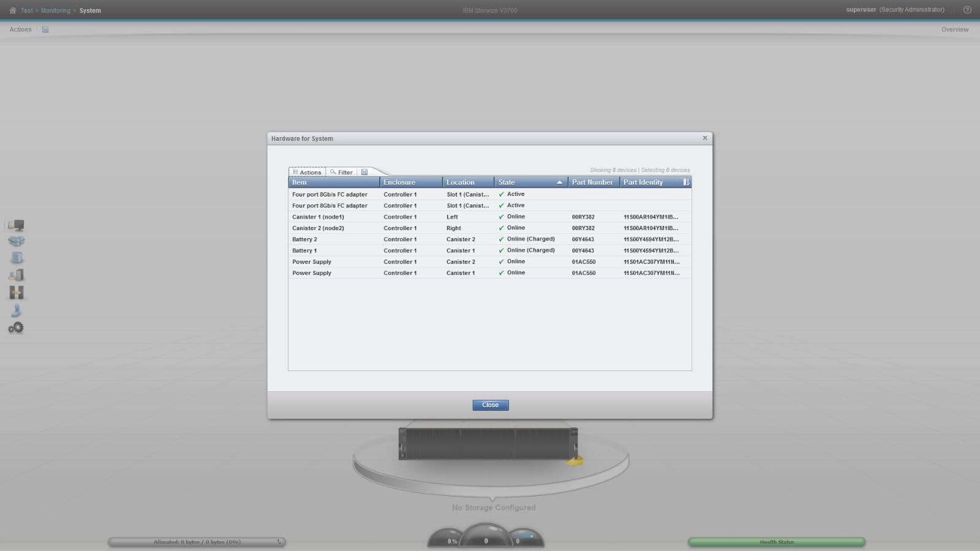Viewport: 980px width, 551px height.
Task: Click the Pools sidebar icon
Action: [16, 242]
